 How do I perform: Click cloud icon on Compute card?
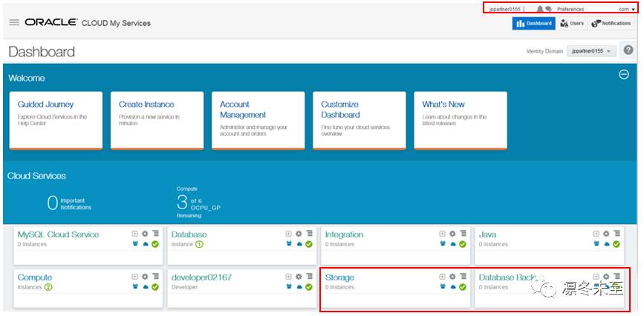click(146, 287)
